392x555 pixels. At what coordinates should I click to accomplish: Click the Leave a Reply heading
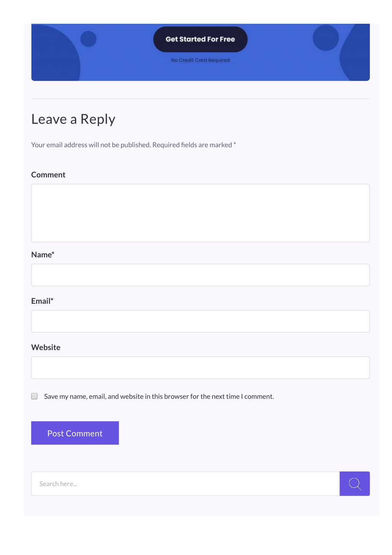pyautogui.click(x=73, y=119)
